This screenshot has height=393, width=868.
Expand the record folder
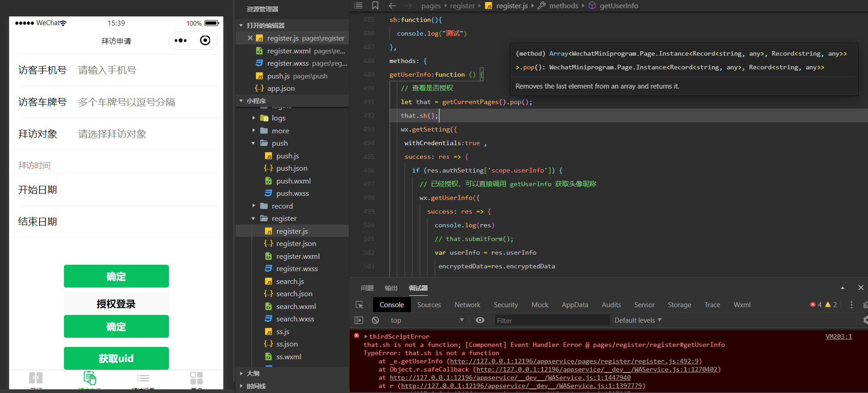[x=254, y=206]
